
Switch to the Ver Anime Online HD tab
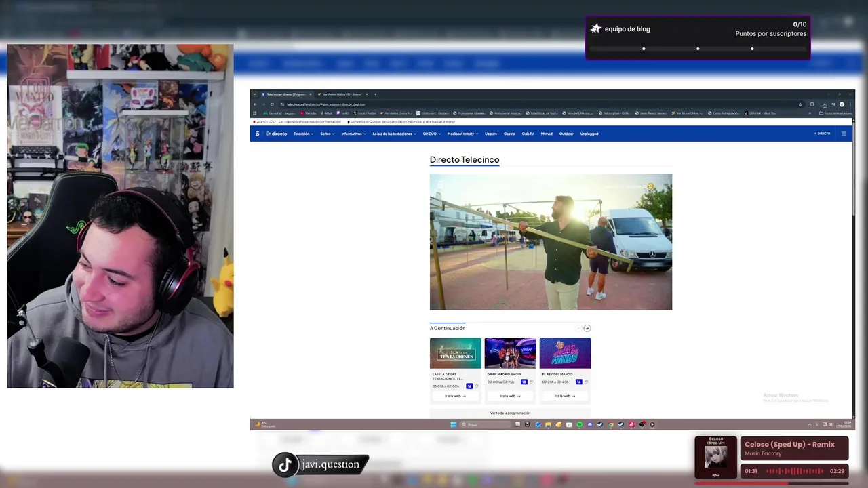pyautogui.click(x=343, y=94)
